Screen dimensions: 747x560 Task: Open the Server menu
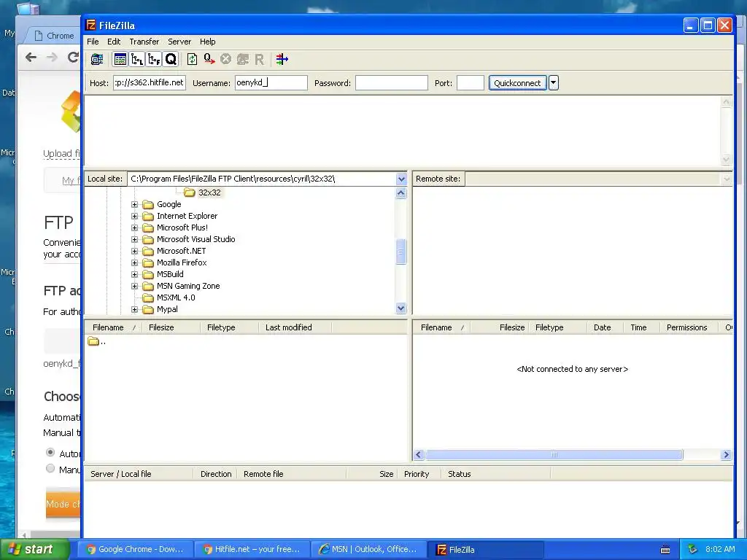(179, 42)
